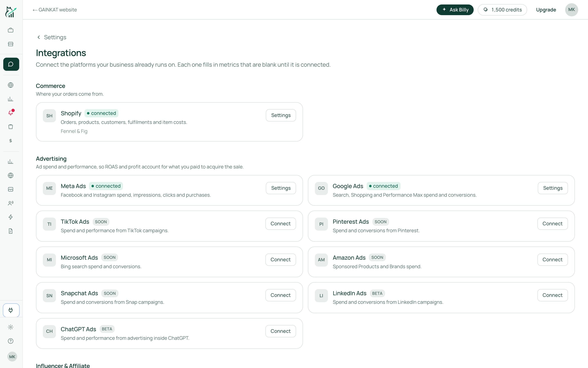
Task: Connect Amazon Ads
Action: pyautogui.click(x=552, y=260)
